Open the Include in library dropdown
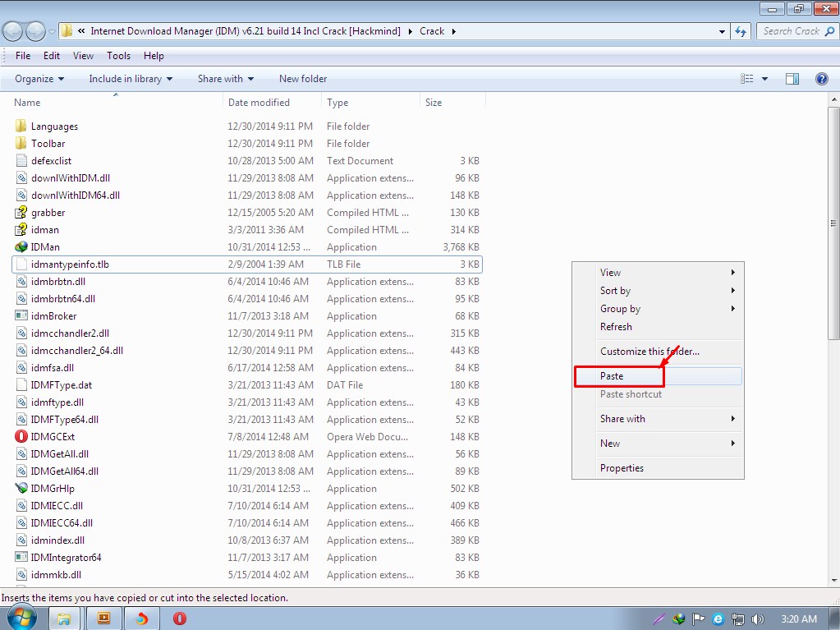 [131, 79]
